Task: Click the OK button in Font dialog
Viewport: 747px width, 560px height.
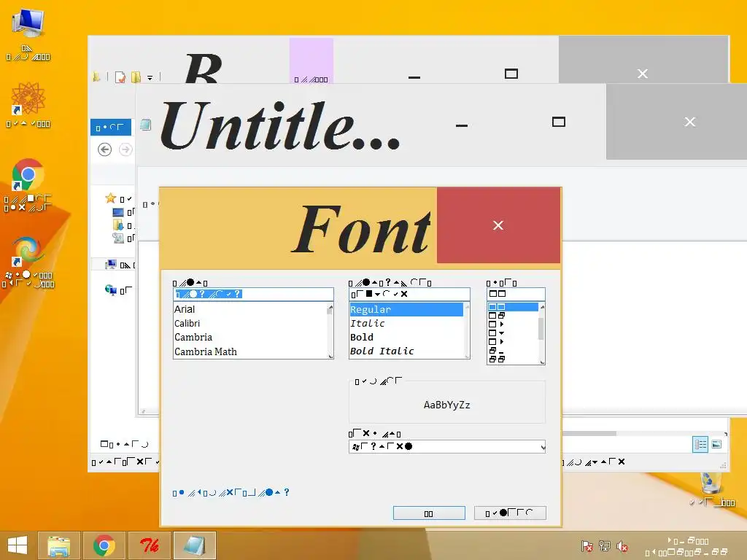Action: point(429,513)
